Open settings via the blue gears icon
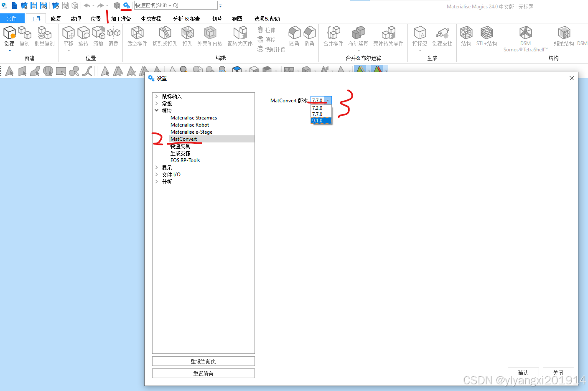The width and height of the screenshot is (588, 391). 126,5
